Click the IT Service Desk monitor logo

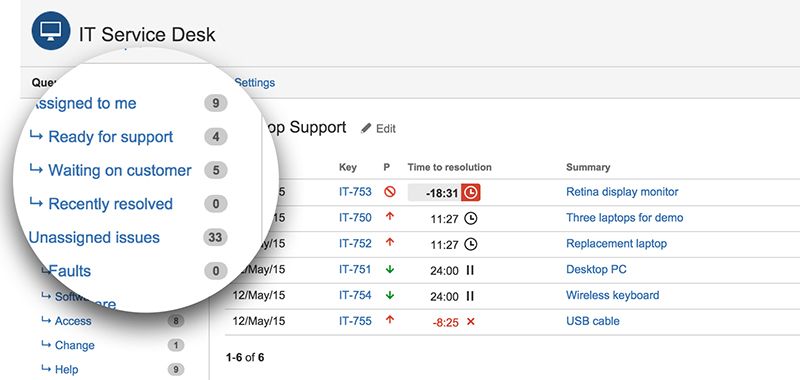(x=51, y=31)
